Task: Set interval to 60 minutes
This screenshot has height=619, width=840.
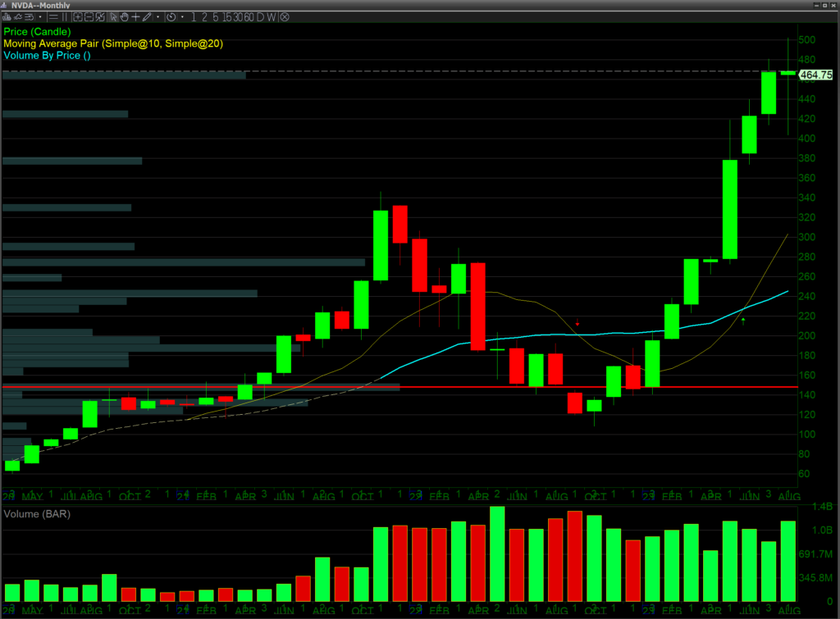Action: pyautogui.click(x=248, y=17)
